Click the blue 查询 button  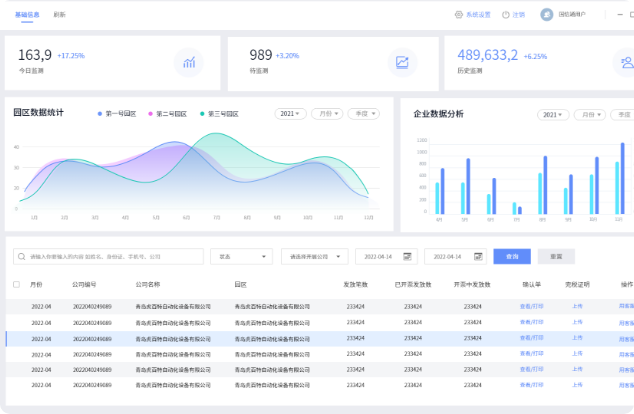(512, 257)
